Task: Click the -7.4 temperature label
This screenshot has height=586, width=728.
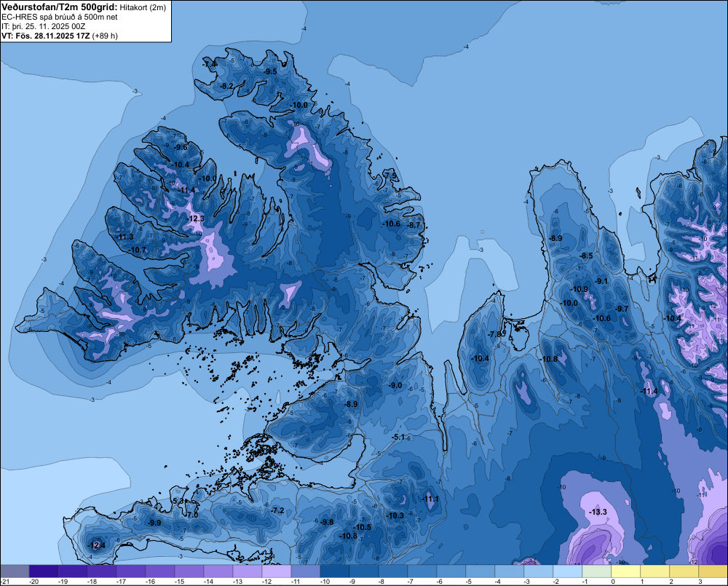Action: coord(210,63)
